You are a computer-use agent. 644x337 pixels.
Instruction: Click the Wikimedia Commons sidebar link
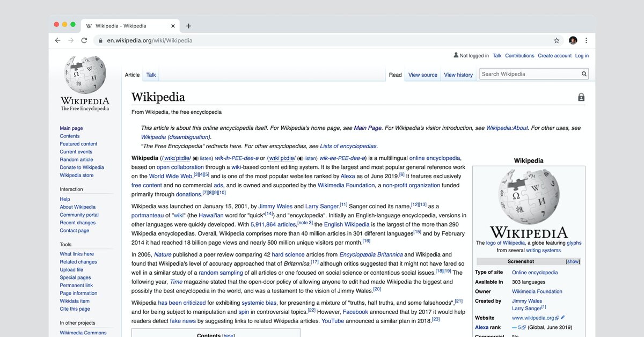83,333
